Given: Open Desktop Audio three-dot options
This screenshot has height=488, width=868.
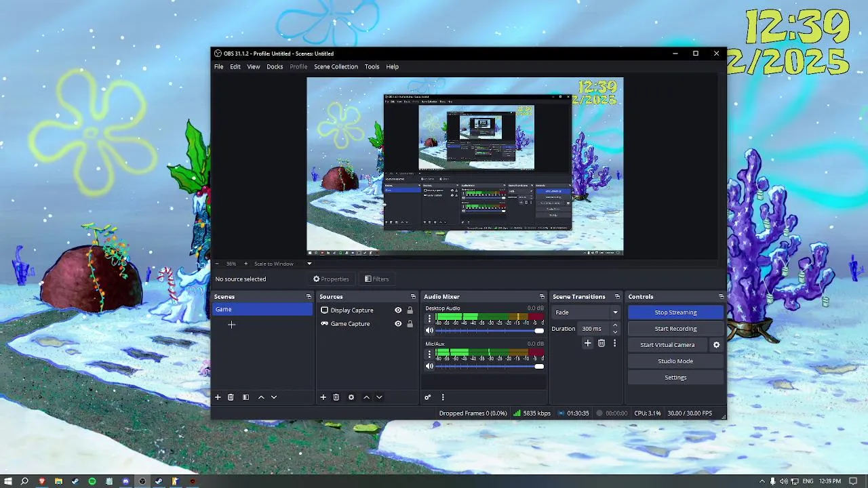Looking at the screenshot, I should (429, 319).
